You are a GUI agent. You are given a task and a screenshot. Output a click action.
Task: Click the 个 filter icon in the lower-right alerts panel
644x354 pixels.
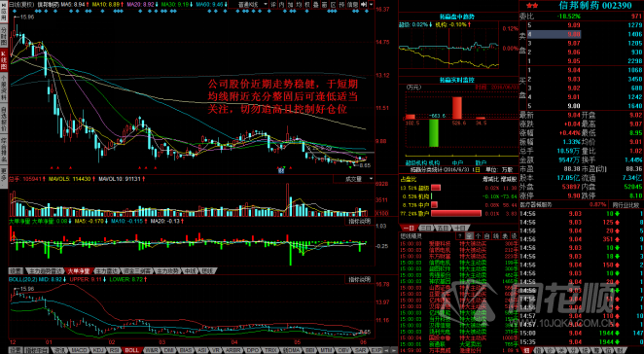pos(478,236)
